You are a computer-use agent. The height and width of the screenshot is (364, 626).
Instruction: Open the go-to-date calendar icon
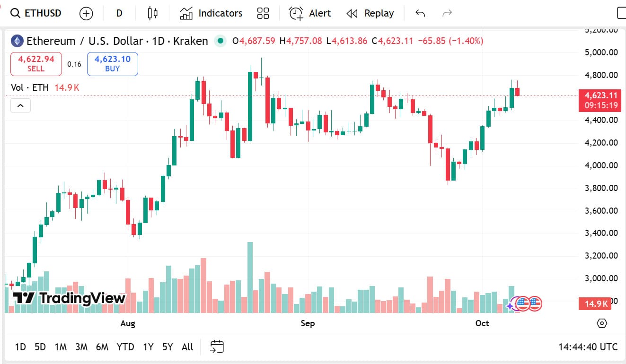217,347
